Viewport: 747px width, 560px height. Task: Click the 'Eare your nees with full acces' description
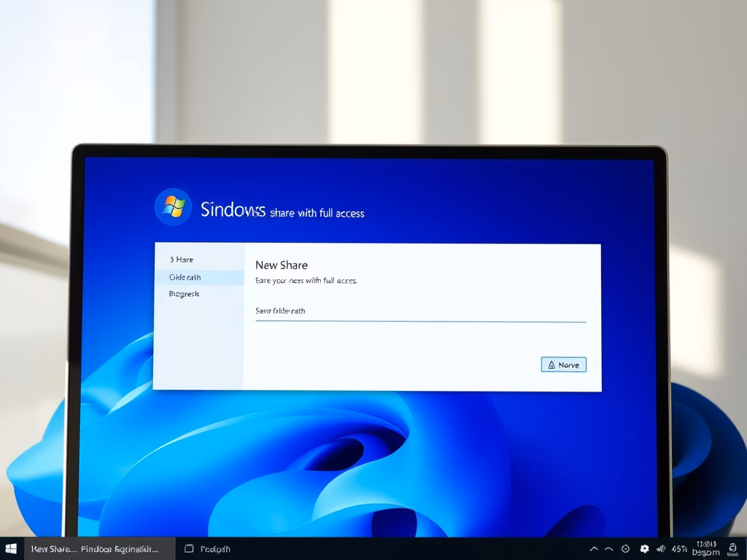pyautogui.click(x=306, y=281)
